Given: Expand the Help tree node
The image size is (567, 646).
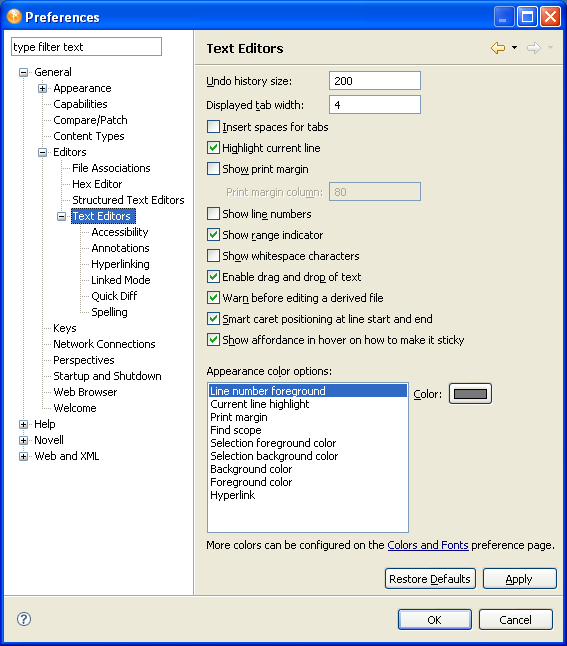Looking at the screenshot, I should [23, 424].
